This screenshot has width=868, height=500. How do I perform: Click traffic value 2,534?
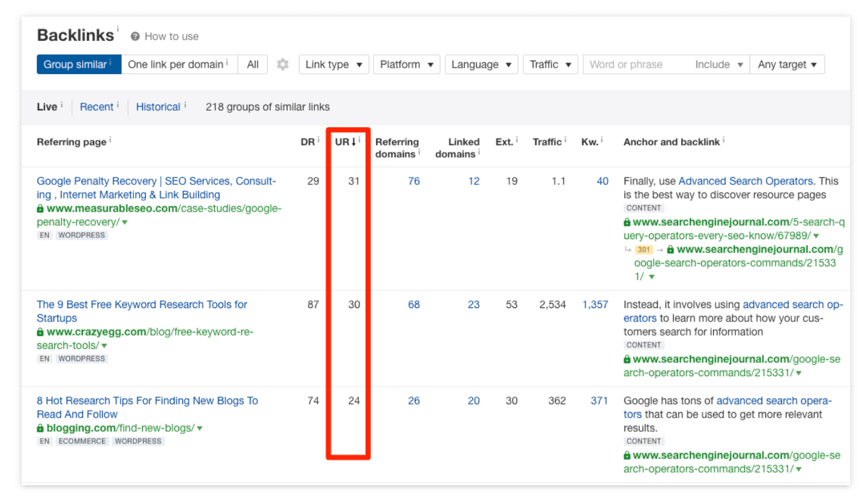[x=553, y=305]
